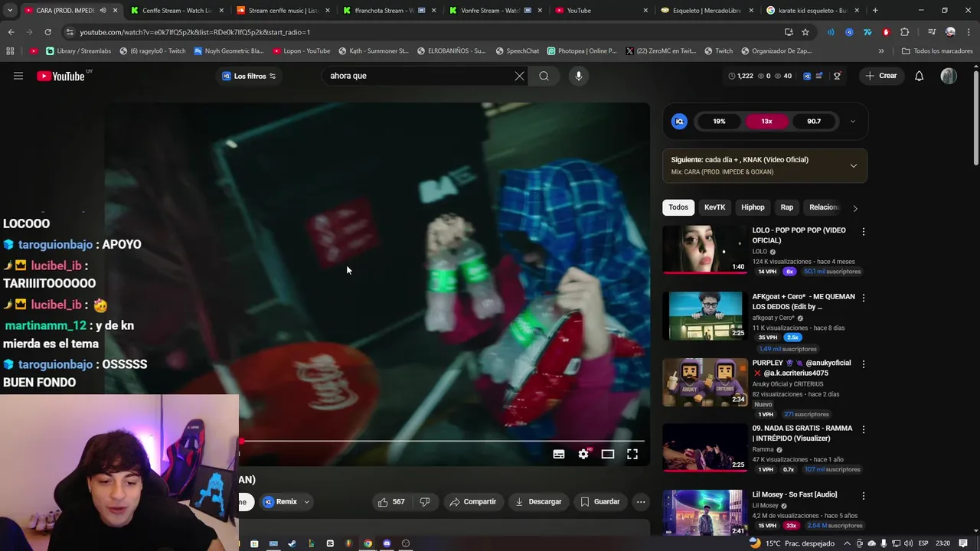This screenshot has width=980, height=551.
Task: Select the 13x vidIQ pill
Action: [x=766, y=121]
